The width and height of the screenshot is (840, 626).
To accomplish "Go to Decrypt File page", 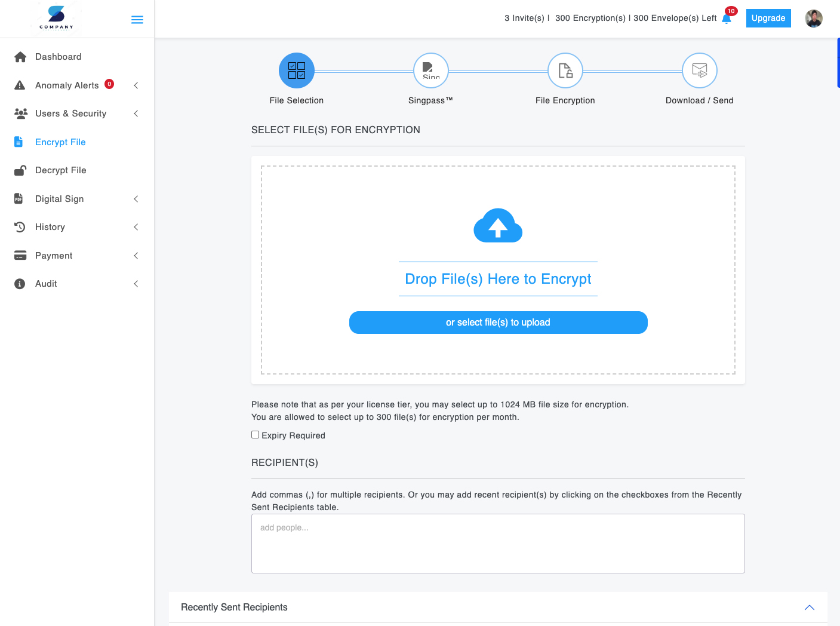I will pyautogui.click(x=60, y=170).
